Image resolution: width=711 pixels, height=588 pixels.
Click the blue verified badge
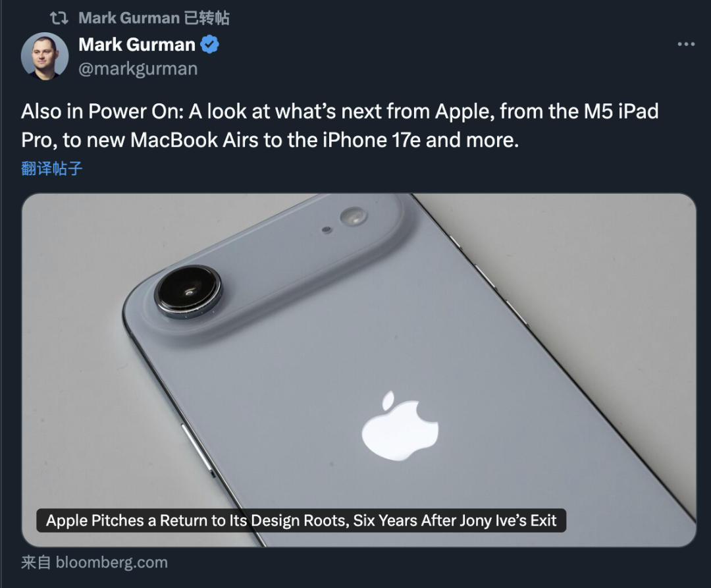pos(209,45)
